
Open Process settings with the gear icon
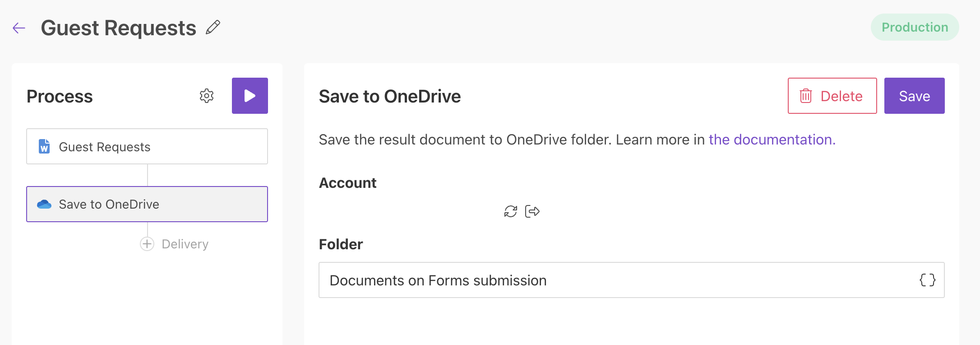[x=206, y=96]
